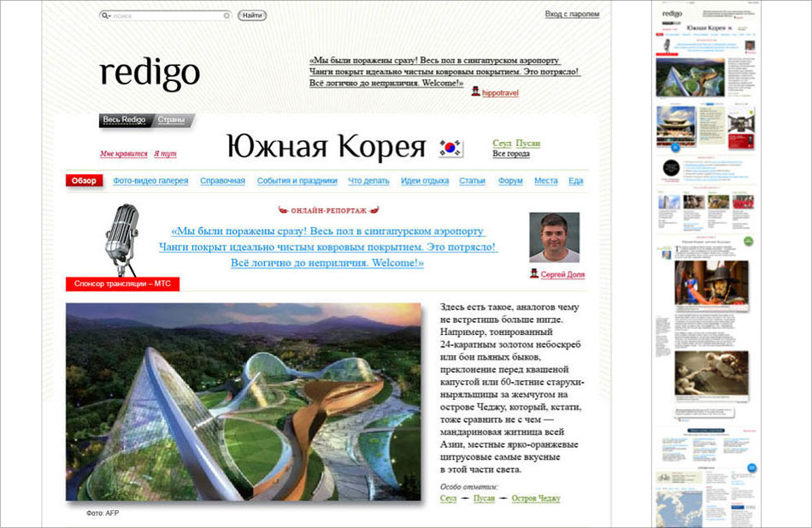Expand the Все города list
Screen dimensions: 812x528
[x=511, y=155]
